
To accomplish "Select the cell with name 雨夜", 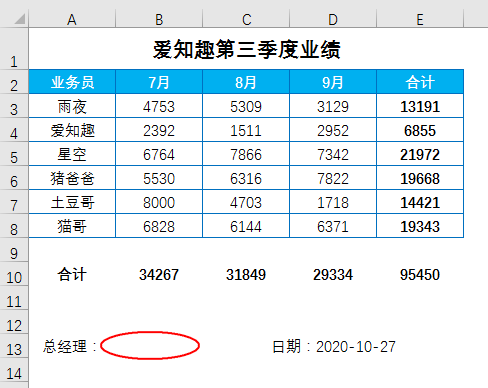I will click(x=72, y=106).
